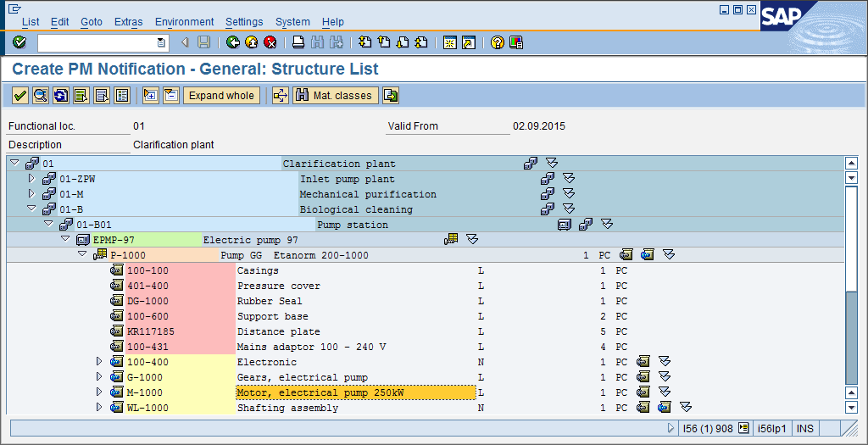Collapse the 01 Clarification plant node

click(x=15, y=163)
